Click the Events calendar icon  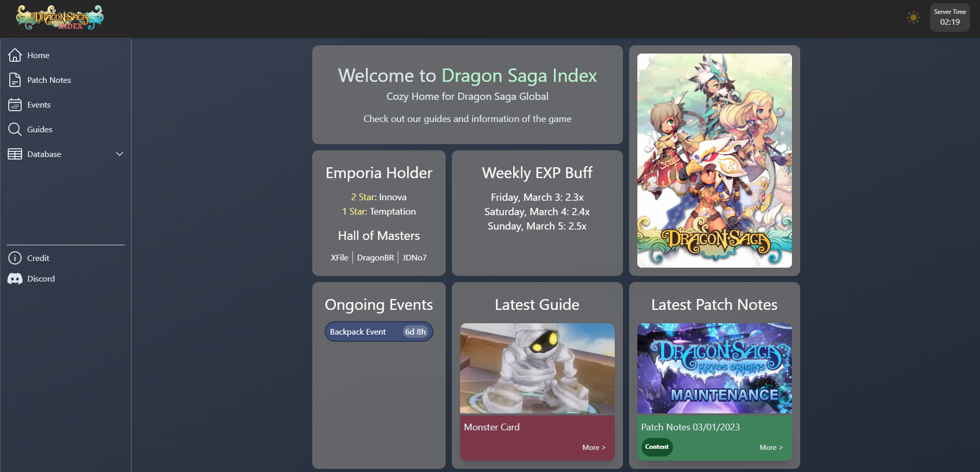[15, 104]
